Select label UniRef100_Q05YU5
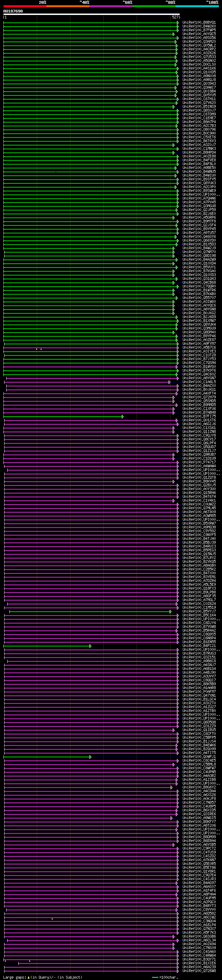 [x=199, y=95]
